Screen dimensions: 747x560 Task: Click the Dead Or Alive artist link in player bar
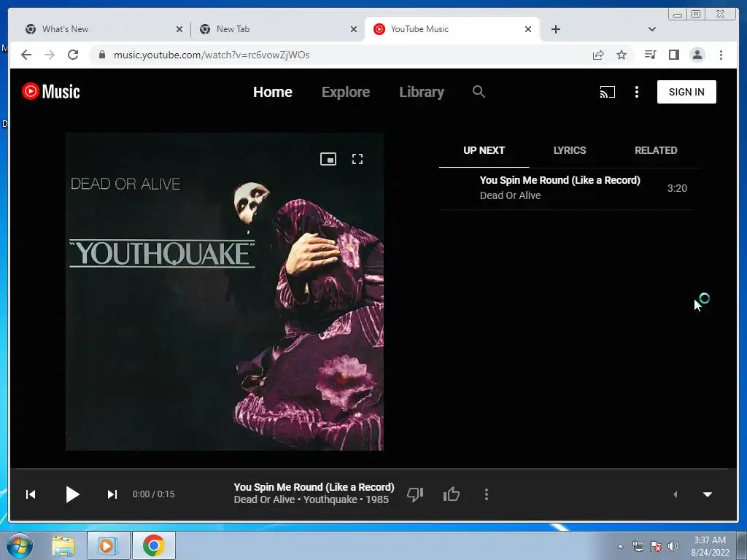point(264,499)
